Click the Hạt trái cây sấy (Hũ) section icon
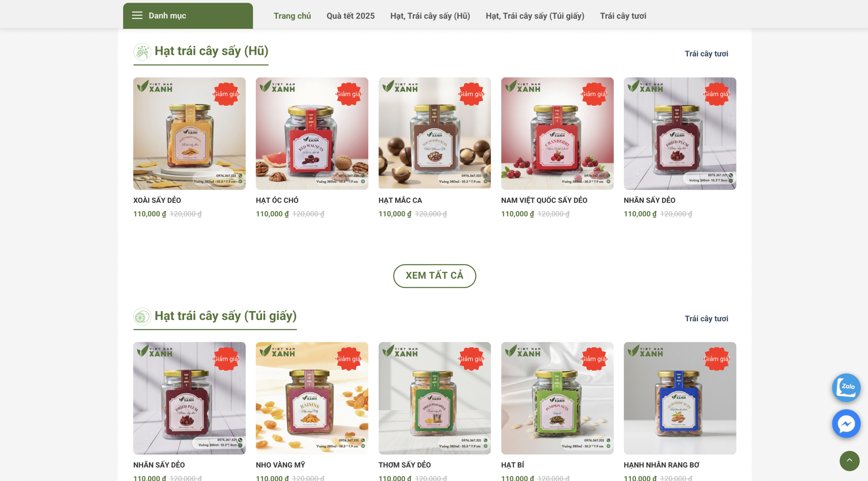 point(142,52)
